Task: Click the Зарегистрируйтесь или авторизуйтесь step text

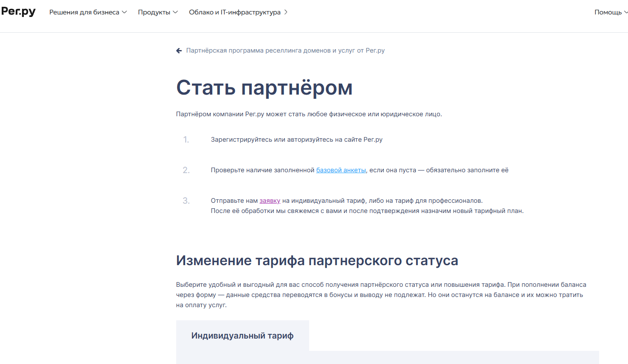Action: 296,140
